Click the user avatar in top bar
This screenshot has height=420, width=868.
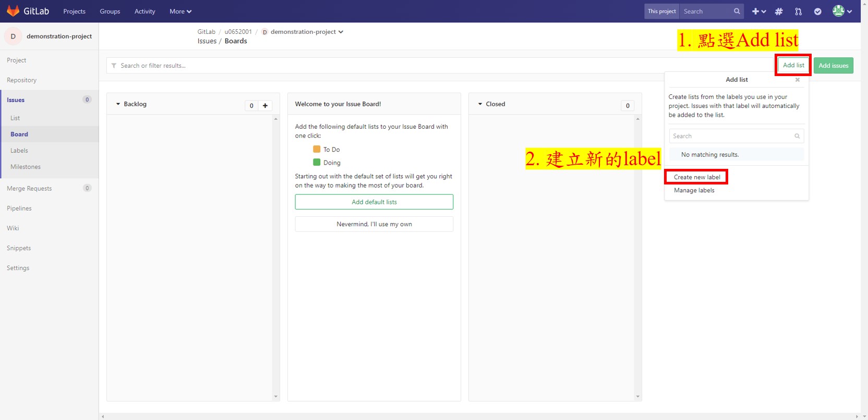tap(838, 11)
